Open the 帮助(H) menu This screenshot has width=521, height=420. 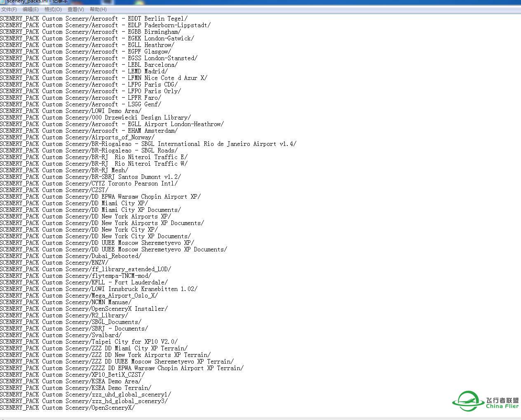98,9
